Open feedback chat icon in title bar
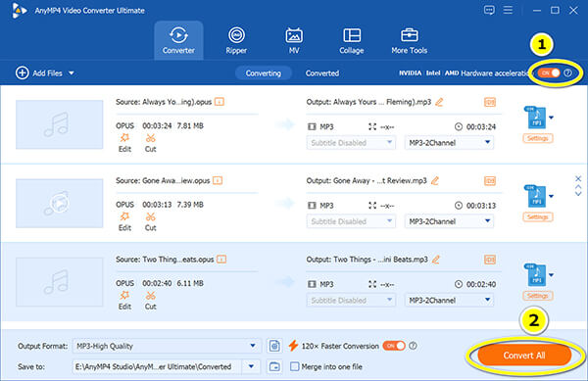The height and width of the screenshot is (381, 588). [x=489, y=10]
